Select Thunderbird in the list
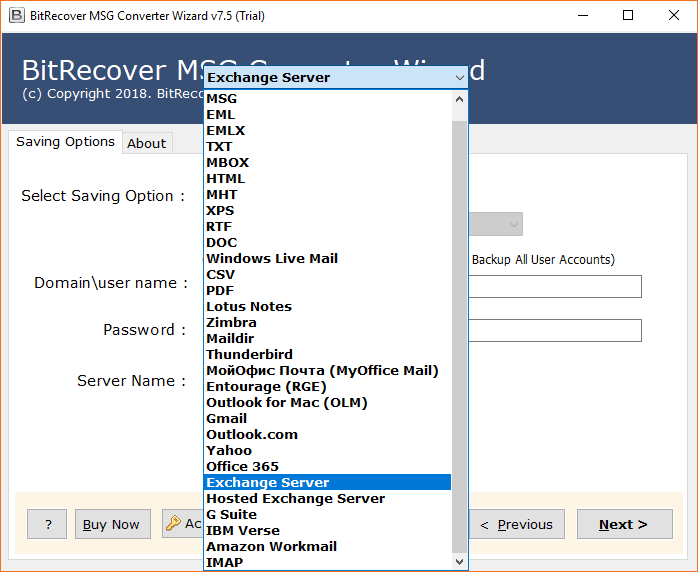Viewport: 698px width, 572px height. point(327,355)
